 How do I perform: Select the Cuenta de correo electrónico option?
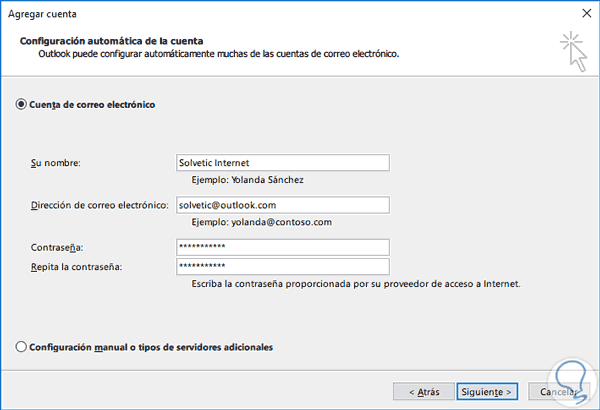tap(21, 104)
